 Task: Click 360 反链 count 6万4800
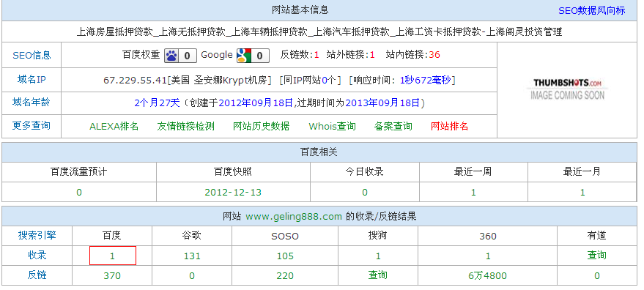pos(487,275)
